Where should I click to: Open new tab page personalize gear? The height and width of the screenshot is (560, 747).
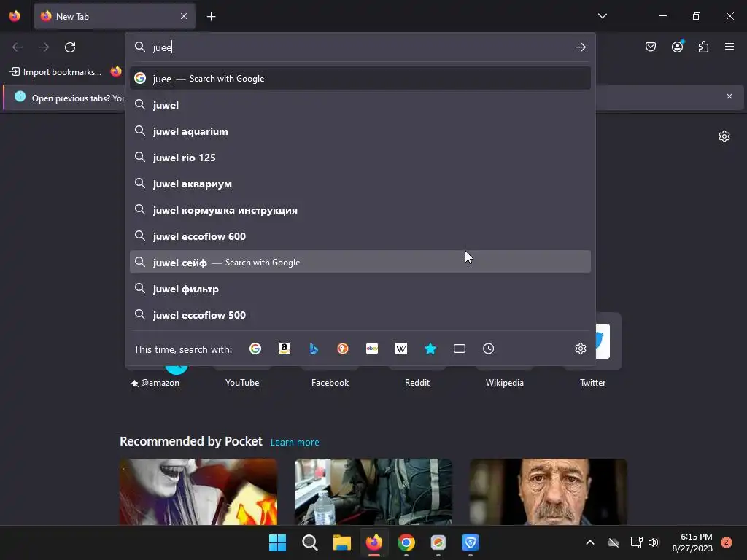tap(724, 136)
